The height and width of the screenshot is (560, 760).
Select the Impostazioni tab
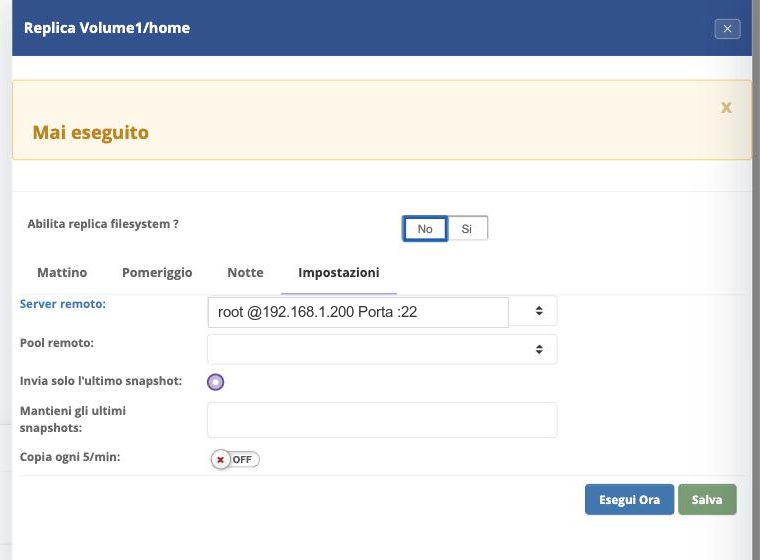click(x=339, y=272)
